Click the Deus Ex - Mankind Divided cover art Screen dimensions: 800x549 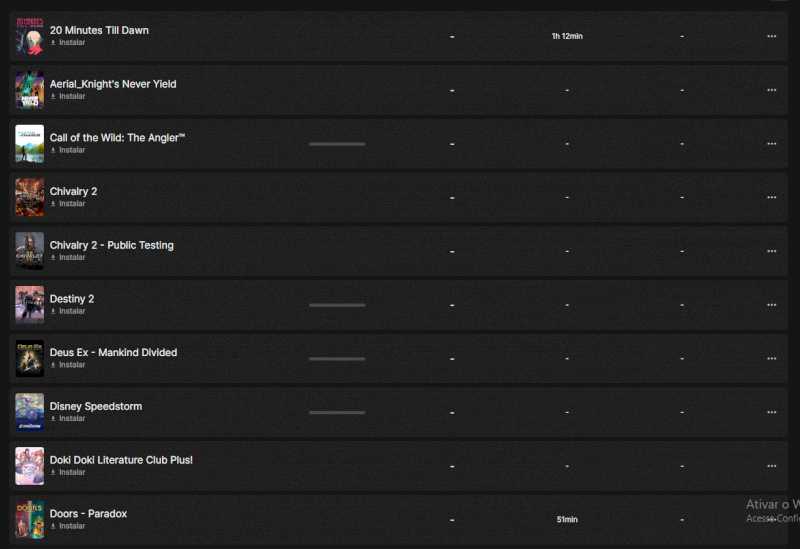29,358
